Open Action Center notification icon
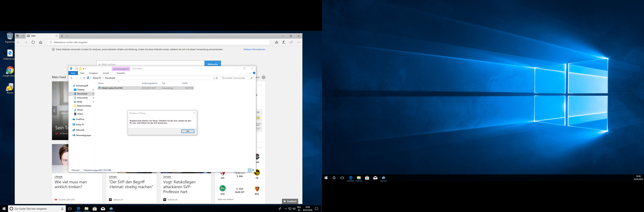644x212 pixels. click(x=316, y=209)
